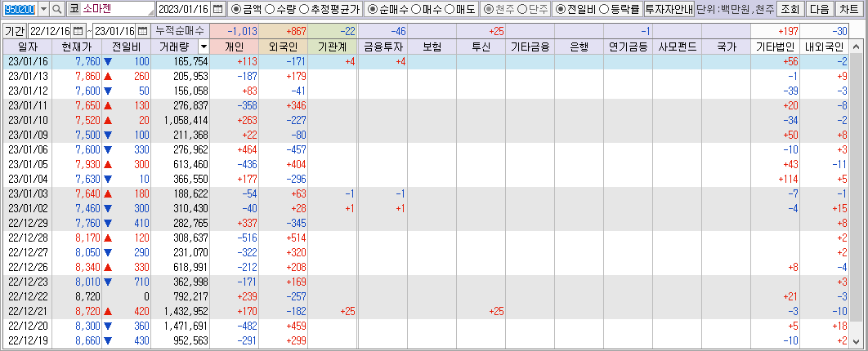The image size is (868, 351).
Task: Click the 코 market badge icon
Action: point(74,9)
